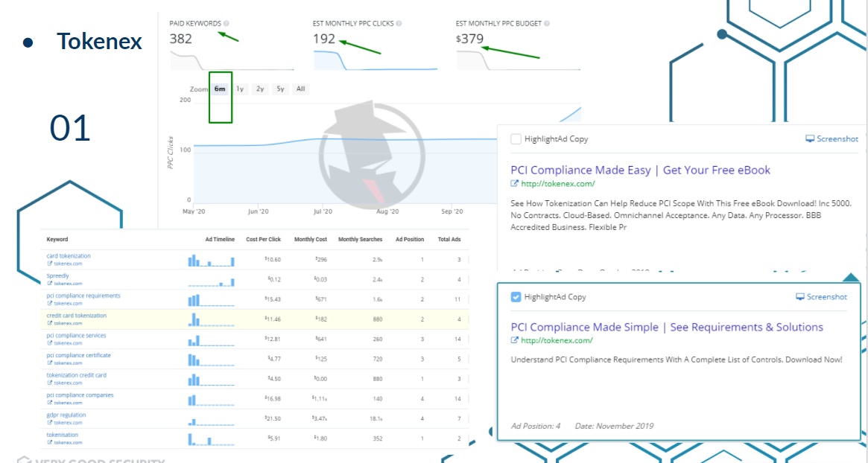Check the HighlightAd Copy box on top ad
The width and height of the screenshot is (868, 463).
516,139
